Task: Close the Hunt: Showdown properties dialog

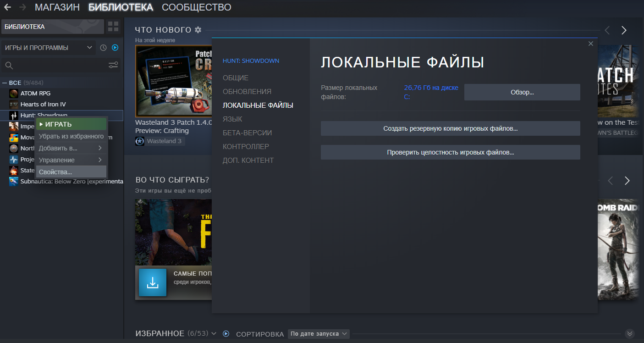Action: [x=591, y=44]
